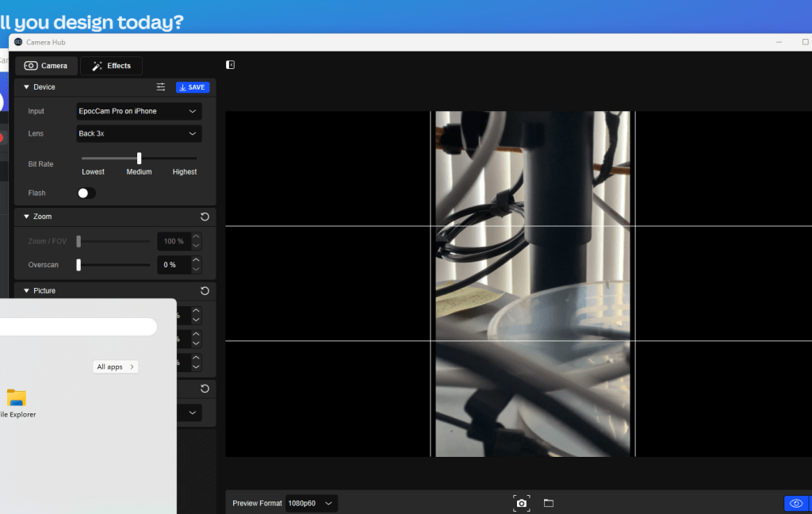Collapse the sidebar panel icon
Viewport: 812px width, 514px height.
point(231,65)
